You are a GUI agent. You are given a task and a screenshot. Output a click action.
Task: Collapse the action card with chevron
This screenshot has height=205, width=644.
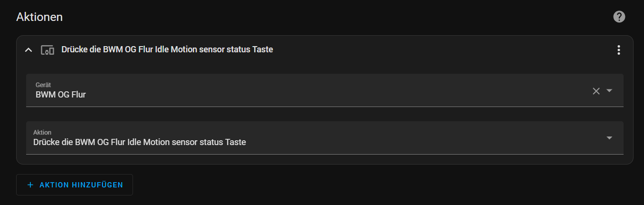click(x=28, y=50)
